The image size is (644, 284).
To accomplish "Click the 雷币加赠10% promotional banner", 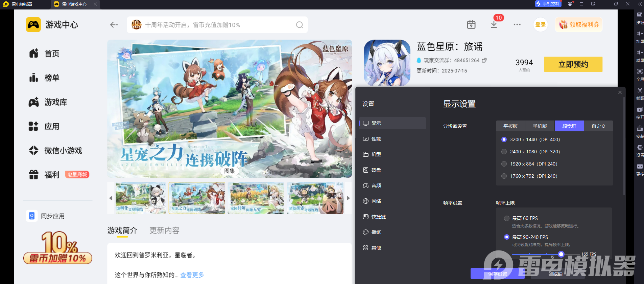I will 58,248.
